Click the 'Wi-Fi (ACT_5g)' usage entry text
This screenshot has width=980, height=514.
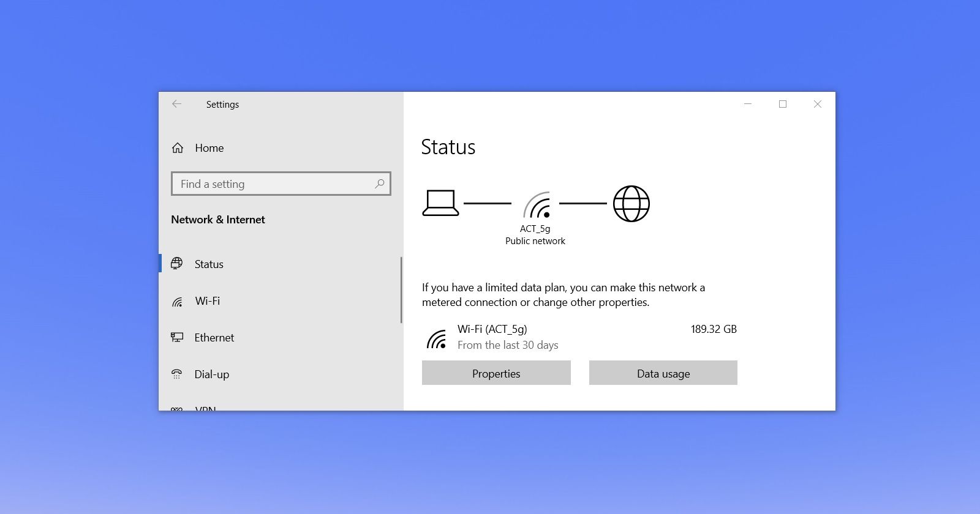(492, 329)
